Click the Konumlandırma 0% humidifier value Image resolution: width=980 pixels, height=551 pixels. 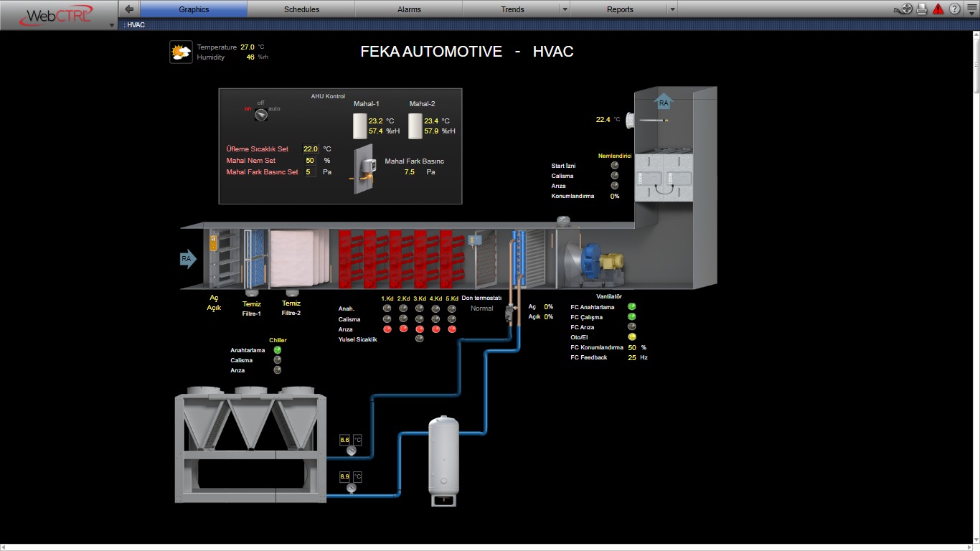(x=615, y=196)
